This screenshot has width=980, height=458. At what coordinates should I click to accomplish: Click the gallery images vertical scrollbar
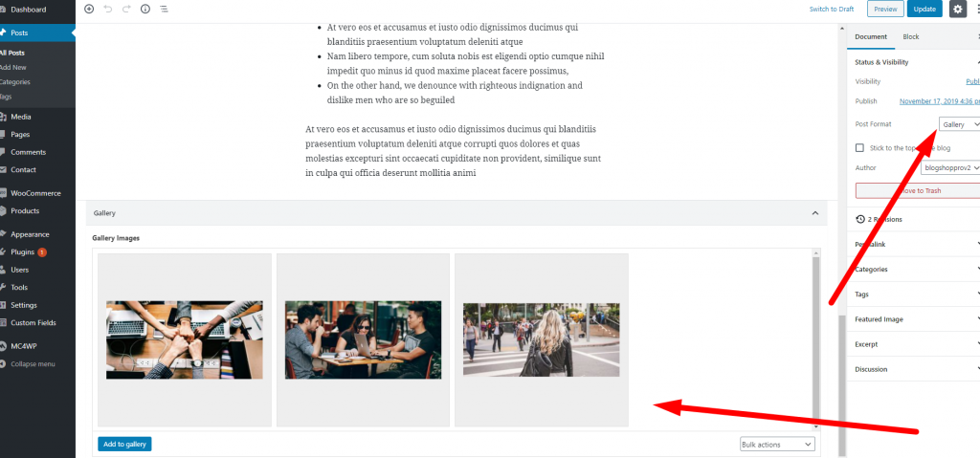(x=815, y=338)
